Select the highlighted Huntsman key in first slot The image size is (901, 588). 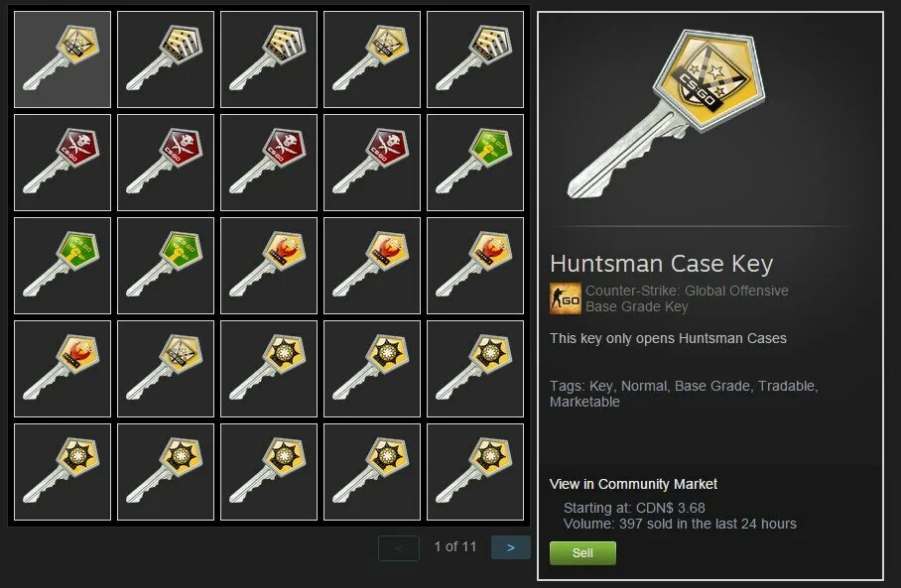coord(63,59)
